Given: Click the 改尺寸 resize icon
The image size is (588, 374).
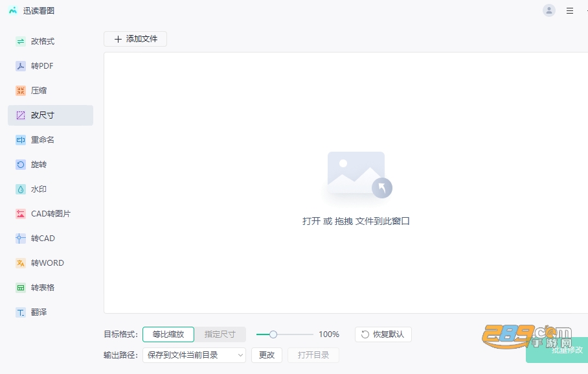Looking at the screenshot, I should click(21, 115).
